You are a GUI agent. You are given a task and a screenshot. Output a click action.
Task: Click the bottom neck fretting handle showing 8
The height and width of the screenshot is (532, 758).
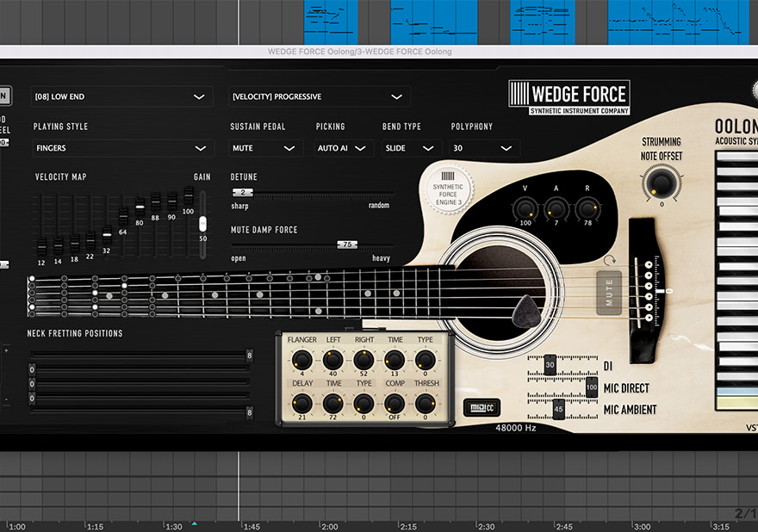coord(250,412)
